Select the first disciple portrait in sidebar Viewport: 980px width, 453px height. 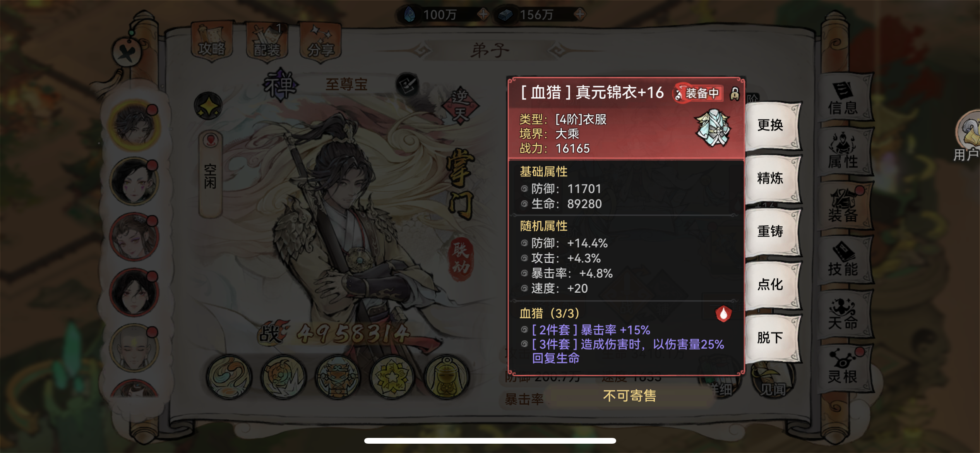click(134, 125)
